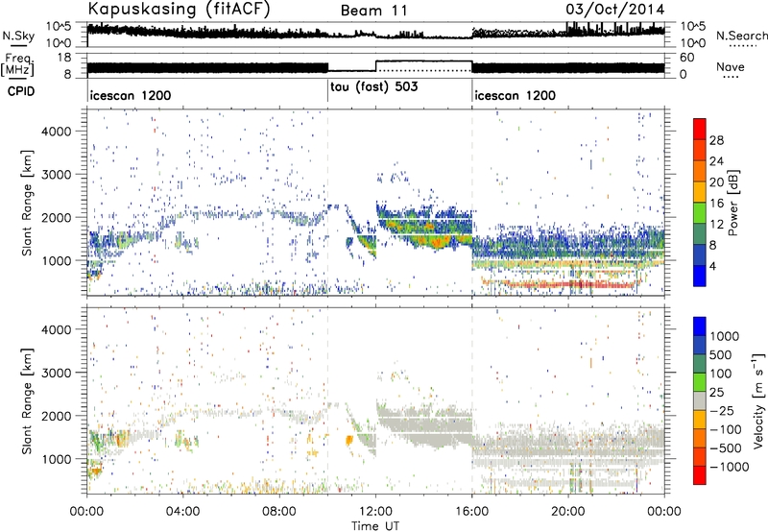Click the strong red backscatter band near 20:00 in power panel

coord(568,284)
